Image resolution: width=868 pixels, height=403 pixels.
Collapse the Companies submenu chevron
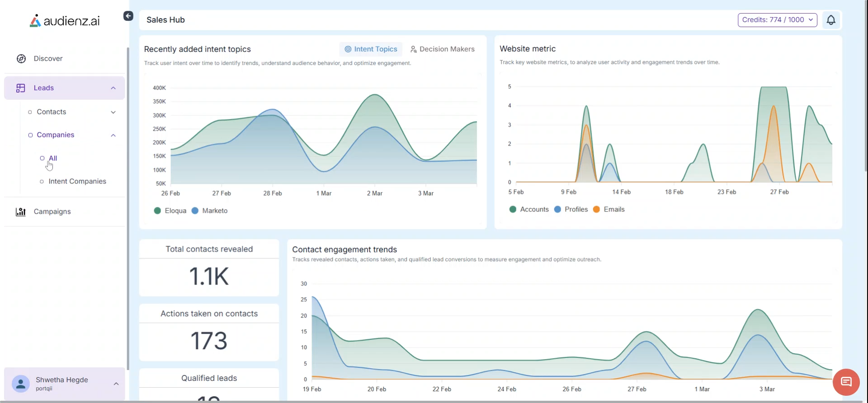point(113,136)
